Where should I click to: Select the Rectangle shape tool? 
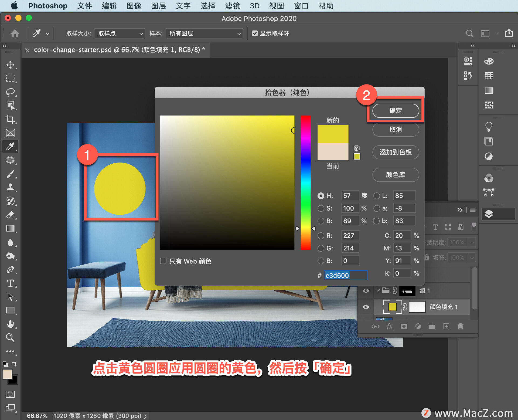pyautogui.click(x=10, y=310)
